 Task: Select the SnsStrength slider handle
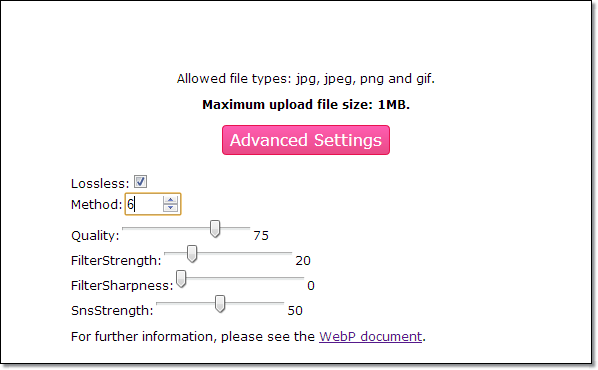click(220, 304)
